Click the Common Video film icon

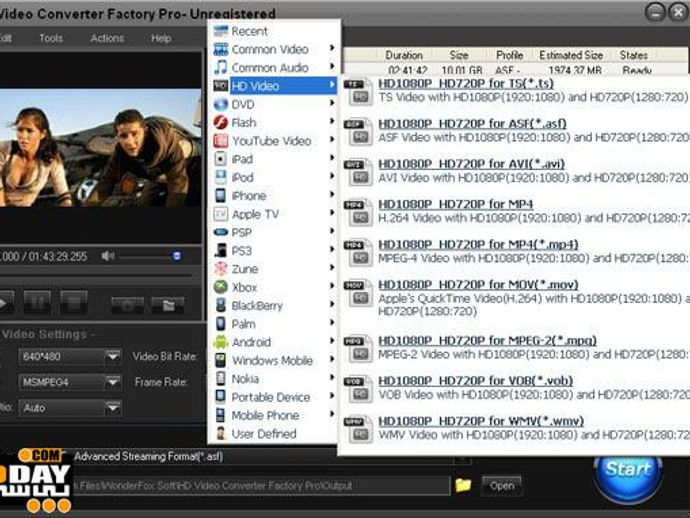point(220,49)
